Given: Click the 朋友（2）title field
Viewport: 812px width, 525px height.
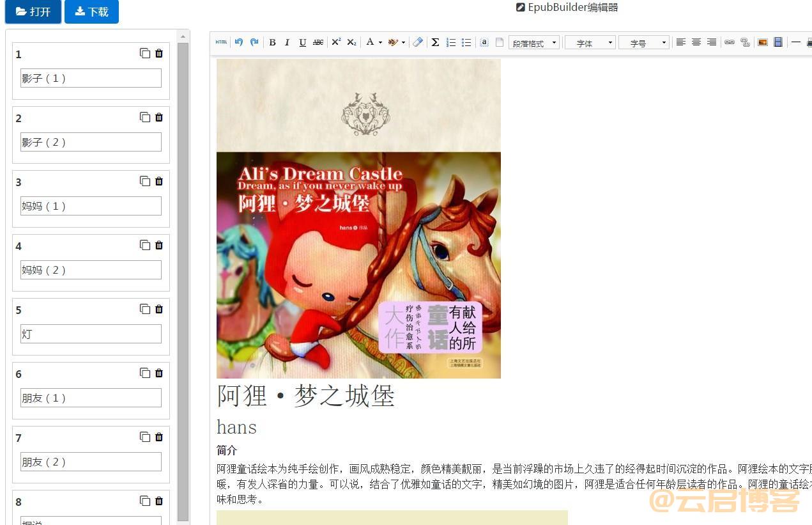Looking at the screenshot, I should 91,462.
